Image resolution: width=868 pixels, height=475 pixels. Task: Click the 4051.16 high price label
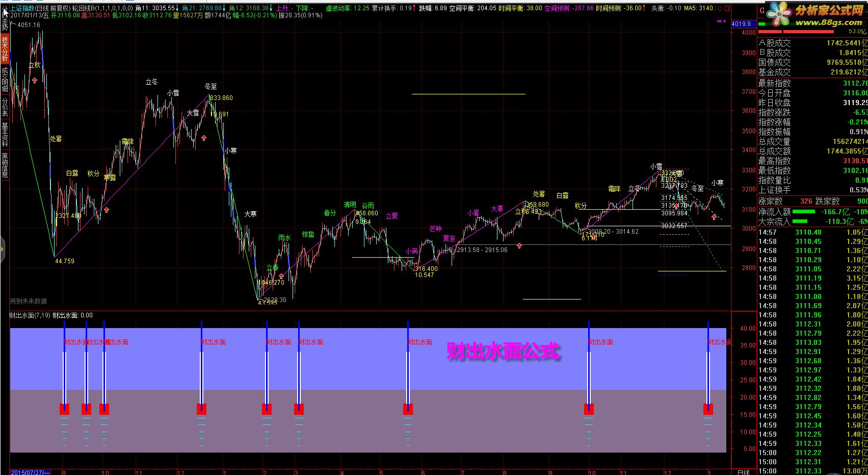(29, 25)
